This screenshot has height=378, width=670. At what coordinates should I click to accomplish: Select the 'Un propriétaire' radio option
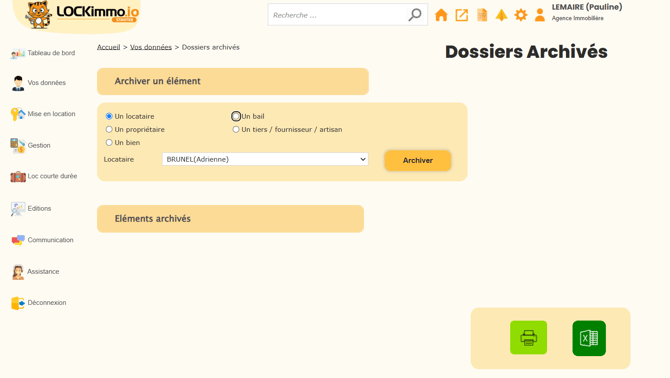tap(109, 129)
